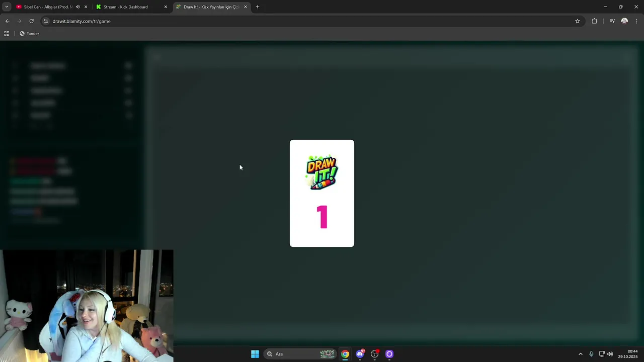View site information icon in address bar
This screenshot has height=362, width=644.
tap(46, 21)
